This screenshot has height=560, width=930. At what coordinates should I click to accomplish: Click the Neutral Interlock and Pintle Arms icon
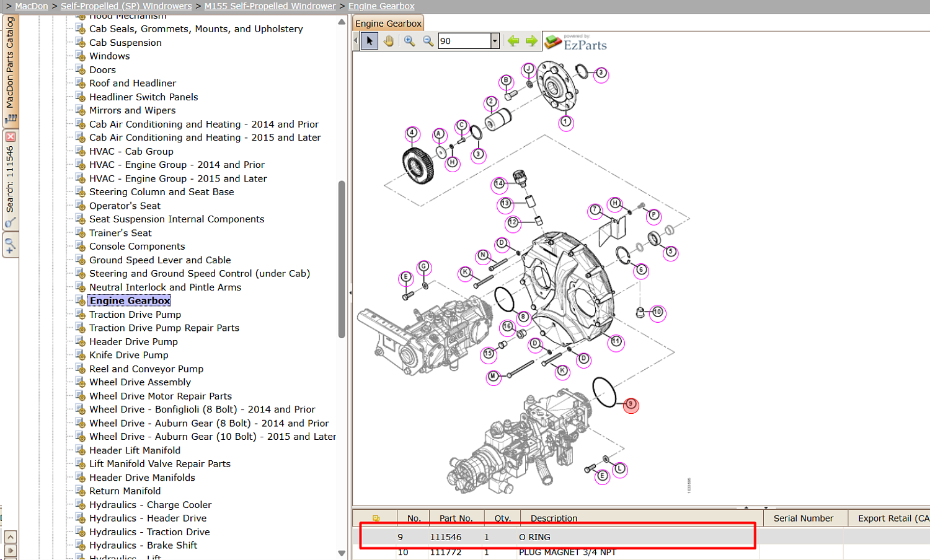click(x=80, y=287)
